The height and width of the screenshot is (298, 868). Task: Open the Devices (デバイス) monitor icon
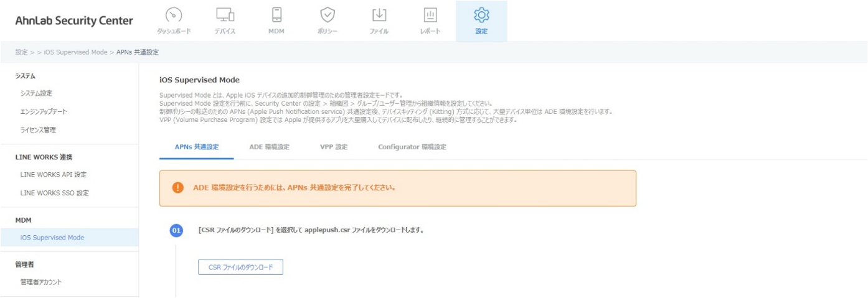pyautogui.click(x=225, y=15)
